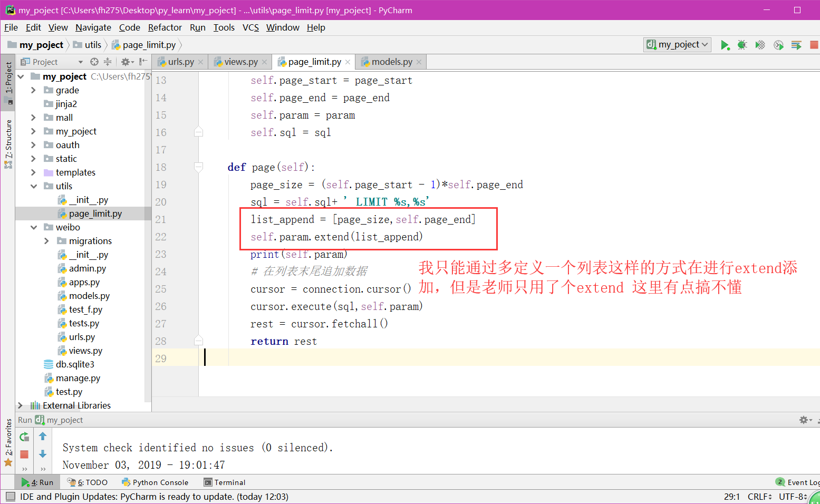Collapse the utils folder

pos(33,187)
